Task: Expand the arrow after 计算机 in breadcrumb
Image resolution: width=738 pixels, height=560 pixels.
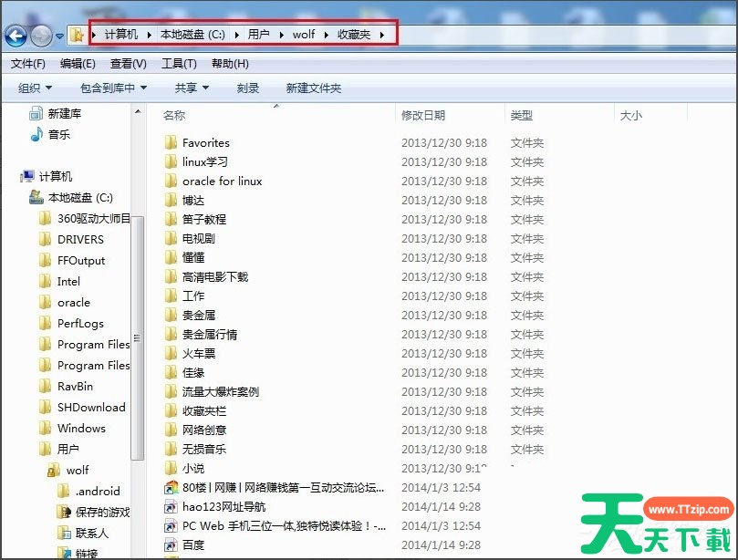Action: click(x=150, y=35)
